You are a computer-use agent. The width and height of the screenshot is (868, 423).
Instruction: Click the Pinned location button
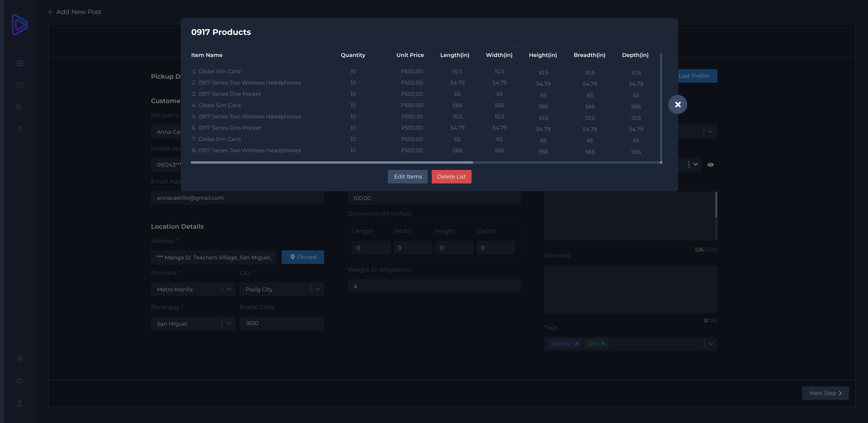pos(303,257)
